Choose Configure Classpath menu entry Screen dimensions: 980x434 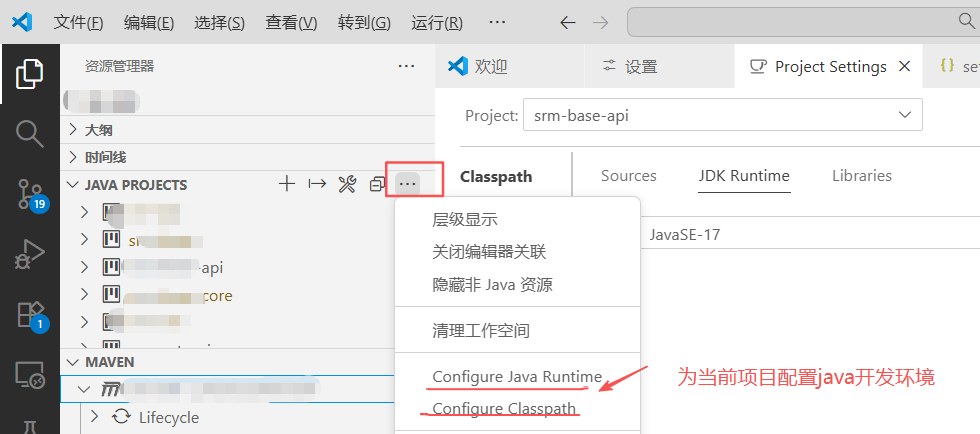click(518, 409)
